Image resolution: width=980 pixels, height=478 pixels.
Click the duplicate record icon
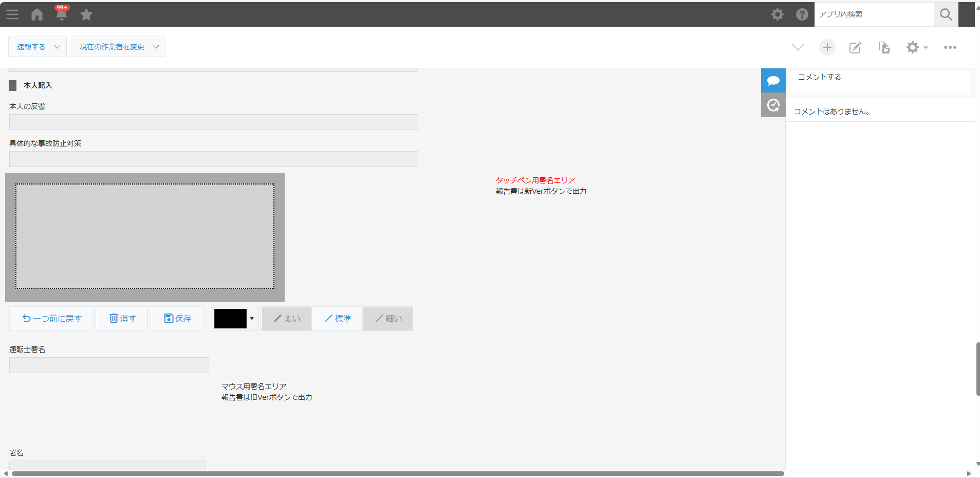884,47
